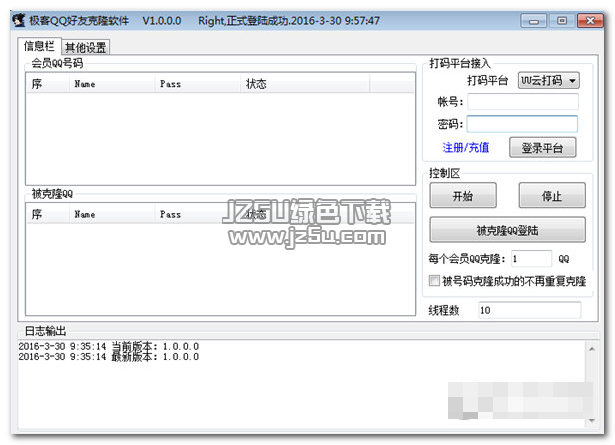This screenshot has width=615, height=445.
Task: Click the log scrollbar up arrow
Action: pos(592,349)
